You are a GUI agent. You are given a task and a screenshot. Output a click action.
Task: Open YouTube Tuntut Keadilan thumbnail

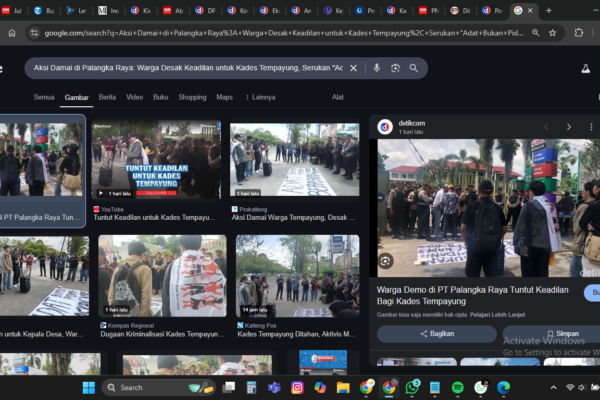point(156,160)
